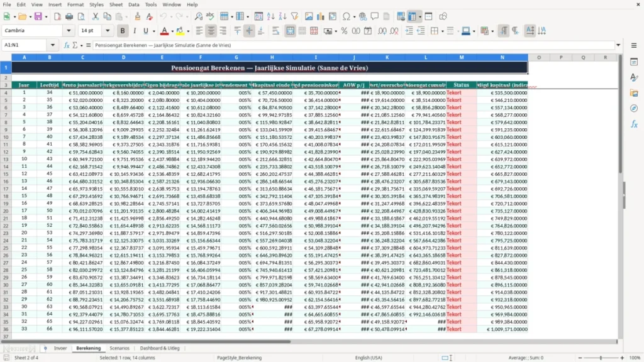Apply AutoFilter funnel icon
The width and height of the screenshot is (644, 362).
point(294,16)
